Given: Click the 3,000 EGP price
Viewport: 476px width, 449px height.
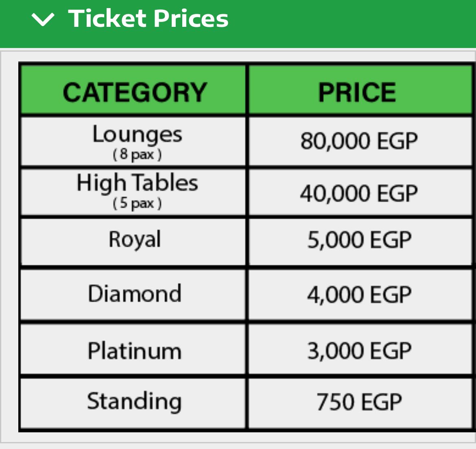Looking at the screenshot, I should pyautogui.click(x=359, y=351).
